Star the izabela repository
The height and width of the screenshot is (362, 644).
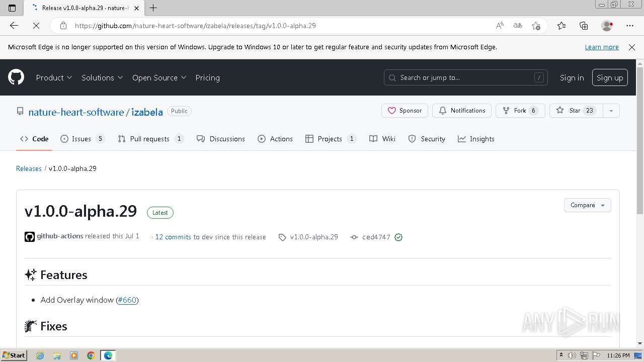tap(576, 111)
